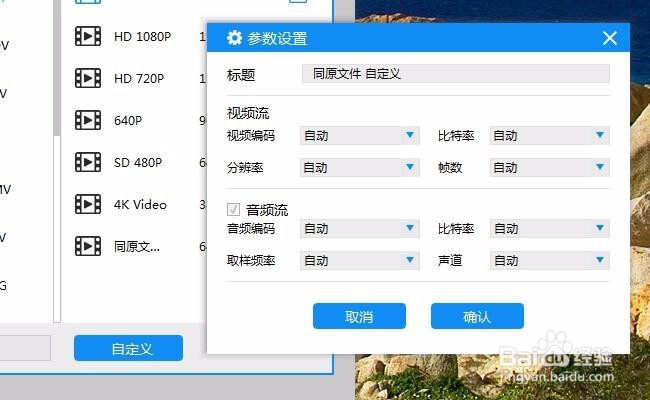Select the HD 720P preset label
Image resolution: width=650 pixels, height=400 pixels.
(139, 78)
